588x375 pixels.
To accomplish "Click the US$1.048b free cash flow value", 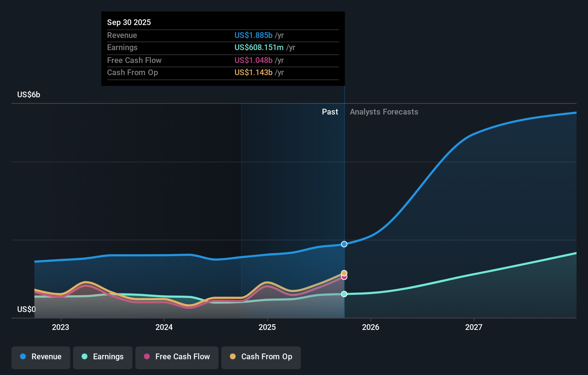I will 254,60.
